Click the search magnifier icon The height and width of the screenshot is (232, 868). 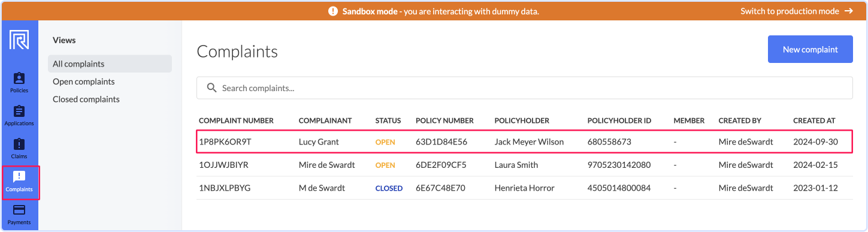211,88
